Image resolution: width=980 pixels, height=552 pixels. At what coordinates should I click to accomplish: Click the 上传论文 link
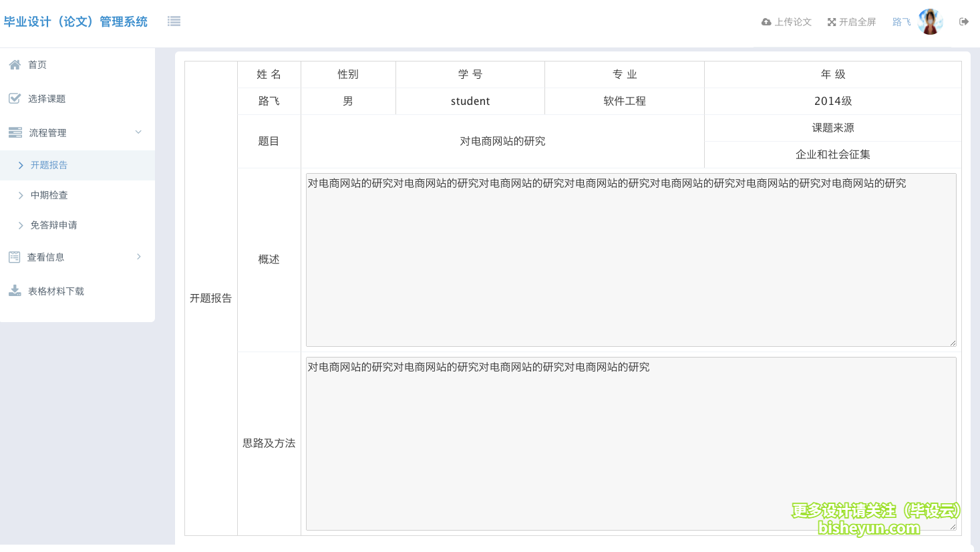tap(792, 21)
